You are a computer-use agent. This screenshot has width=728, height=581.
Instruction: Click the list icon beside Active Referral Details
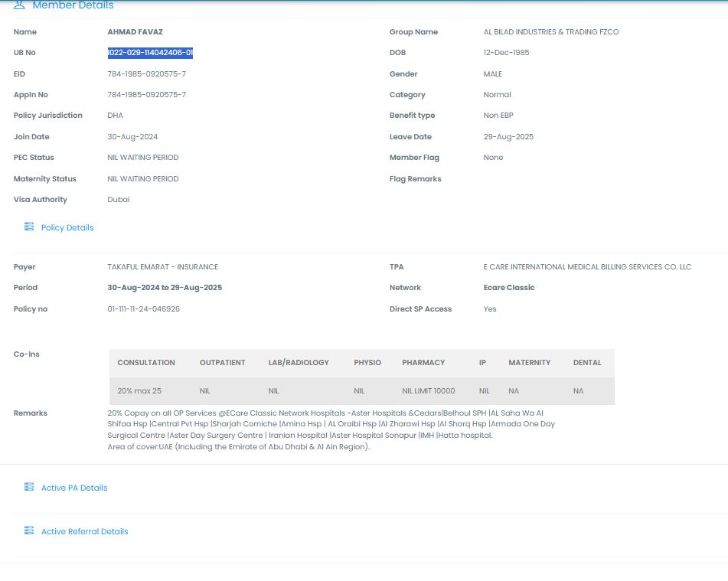point(29,531)
